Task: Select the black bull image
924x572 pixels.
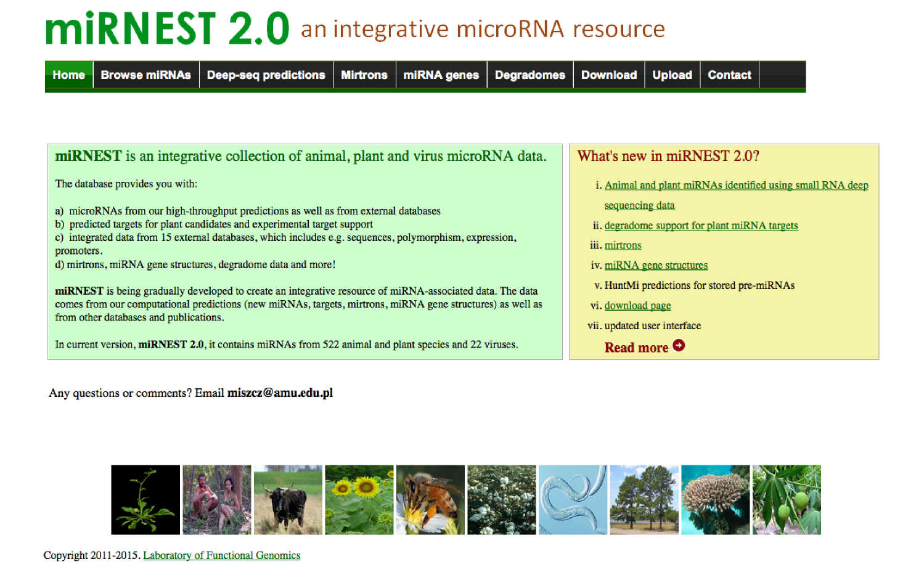Action: [x=288, y=499]
